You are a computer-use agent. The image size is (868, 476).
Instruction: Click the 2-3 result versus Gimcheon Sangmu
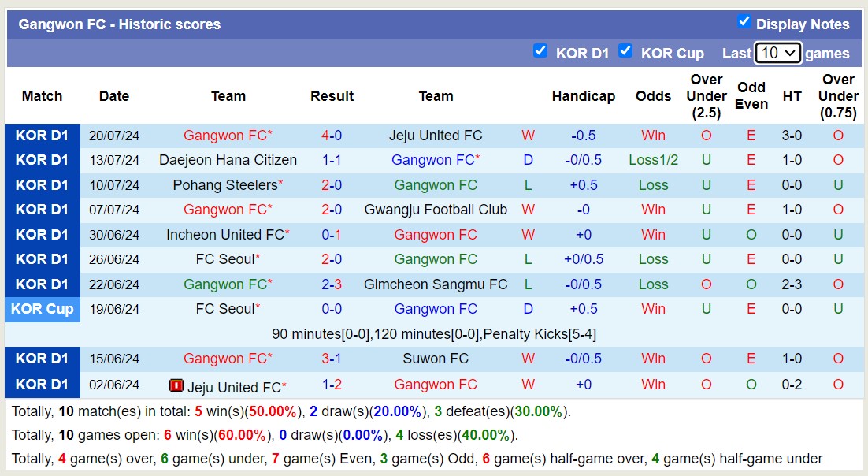coord(332,284)
